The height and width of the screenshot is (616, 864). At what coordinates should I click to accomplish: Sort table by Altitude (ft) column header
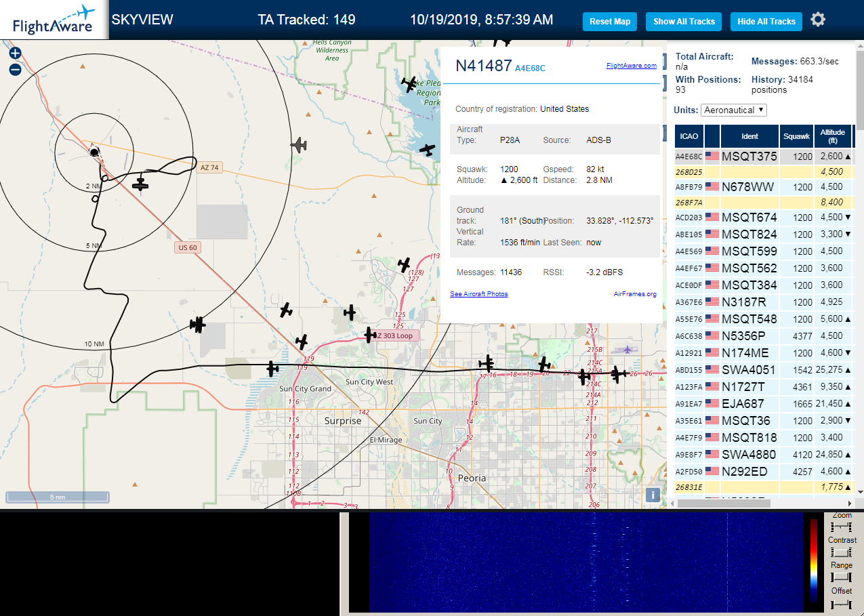pyautogui.click(x=833, y=136)
